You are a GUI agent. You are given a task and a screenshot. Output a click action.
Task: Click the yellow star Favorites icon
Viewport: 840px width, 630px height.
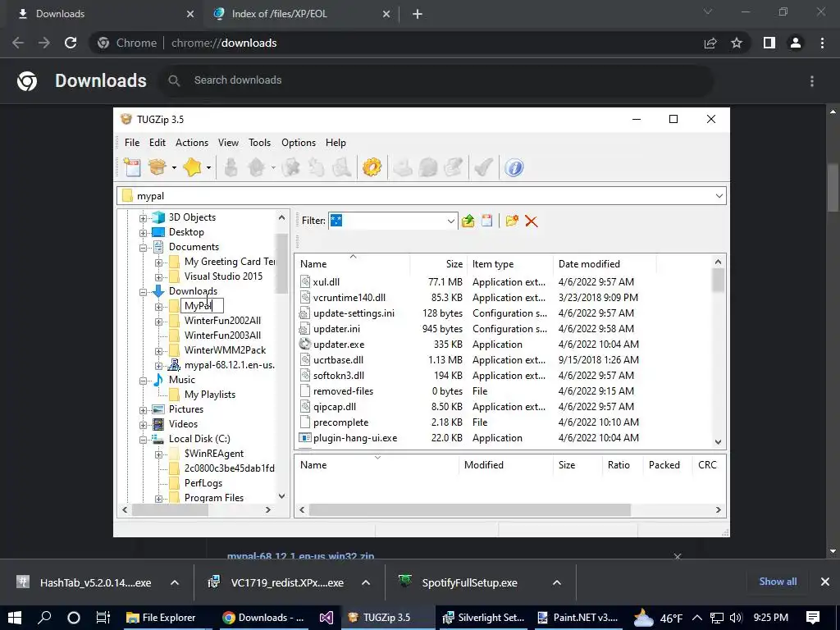[x=192, y=167]
